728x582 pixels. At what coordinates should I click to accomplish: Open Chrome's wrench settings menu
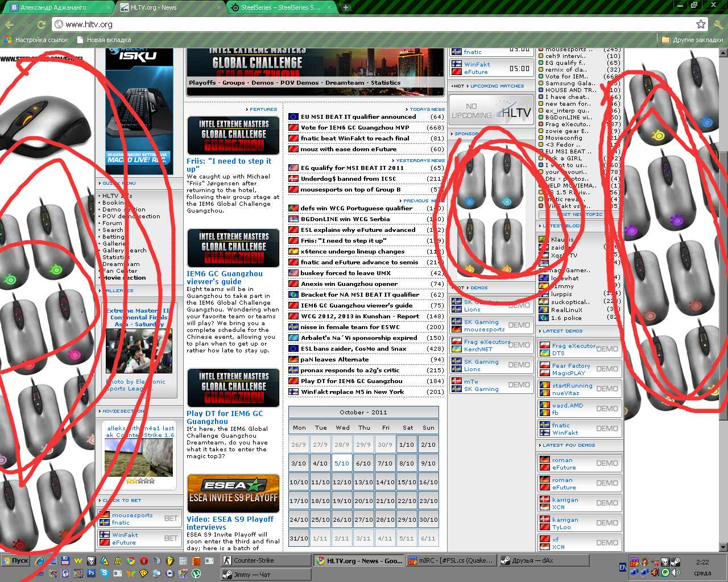tap(718, 24)
